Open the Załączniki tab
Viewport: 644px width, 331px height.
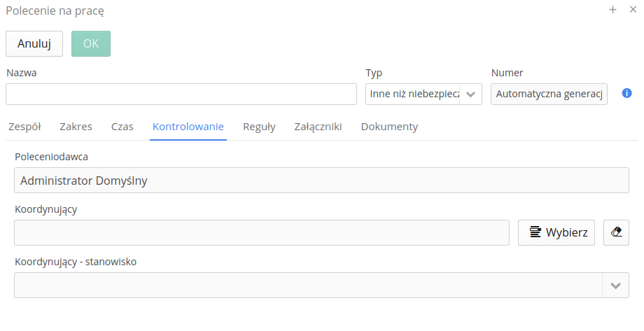click(318, 127)
